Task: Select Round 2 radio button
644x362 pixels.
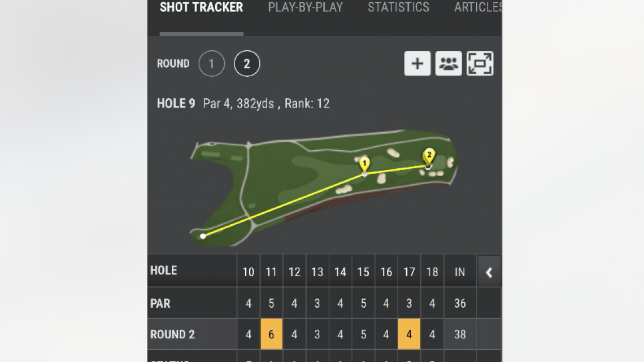Action: click(x=247, y=64)
